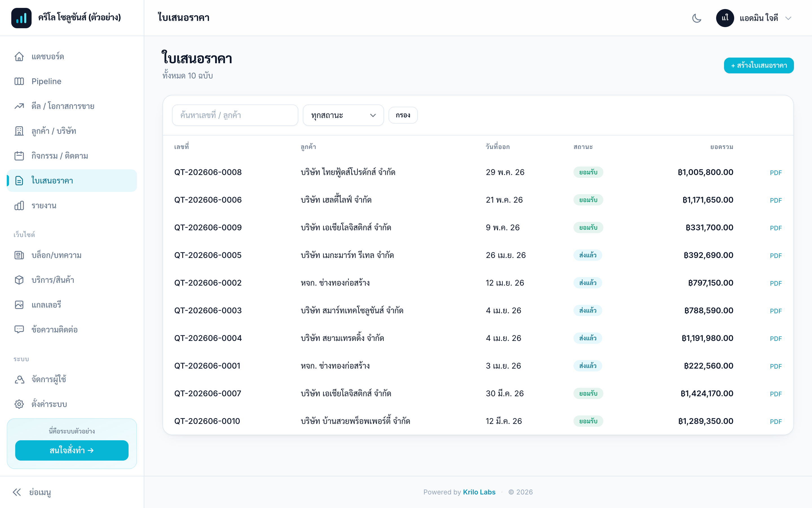Click the บริการ/สินค้า box icon
The height and width of the screenshot is (508, 812).
(19, 280)
